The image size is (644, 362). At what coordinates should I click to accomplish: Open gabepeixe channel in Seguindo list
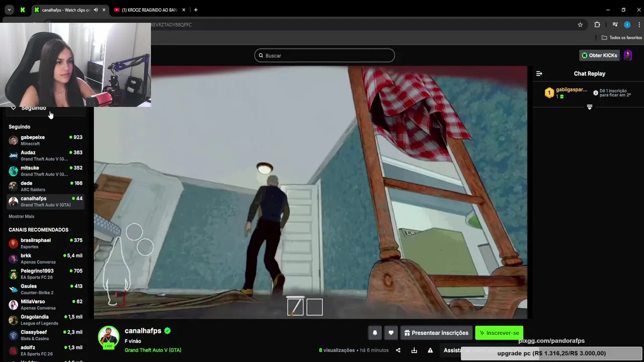(x=45, y=140)
